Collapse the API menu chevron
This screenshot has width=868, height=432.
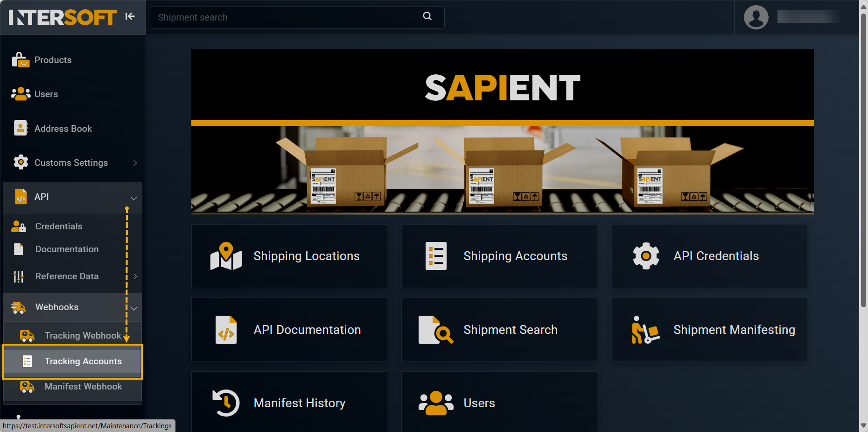pos(134,198)
